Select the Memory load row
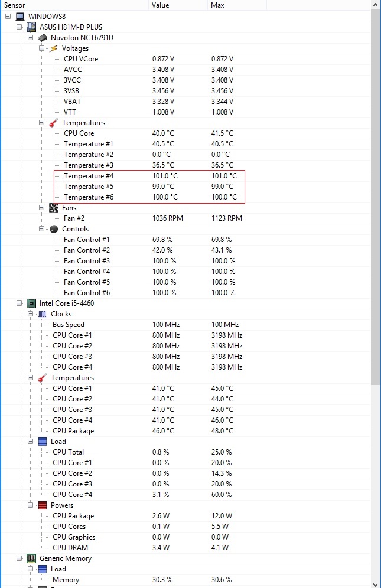 coord(185,580)
